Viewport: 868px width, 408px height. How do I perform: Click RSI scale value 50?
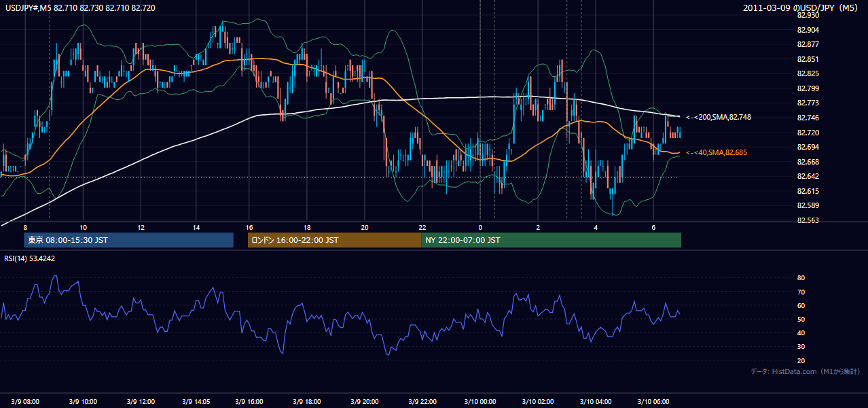(x=801, y=319)
